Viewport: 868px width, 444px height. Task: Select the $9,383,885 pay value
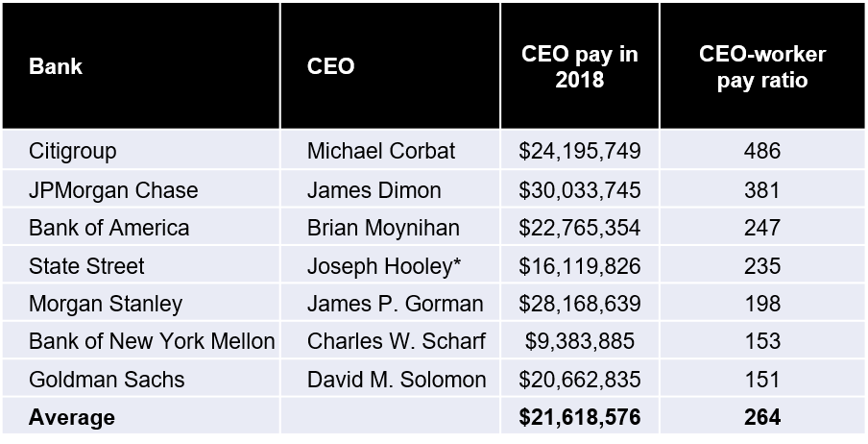click(x=579, y=341)
